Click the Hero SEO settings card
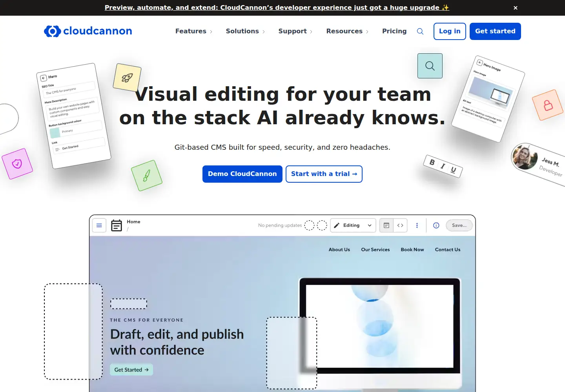Screen dimensions: 565x392 tap(74, 116)
